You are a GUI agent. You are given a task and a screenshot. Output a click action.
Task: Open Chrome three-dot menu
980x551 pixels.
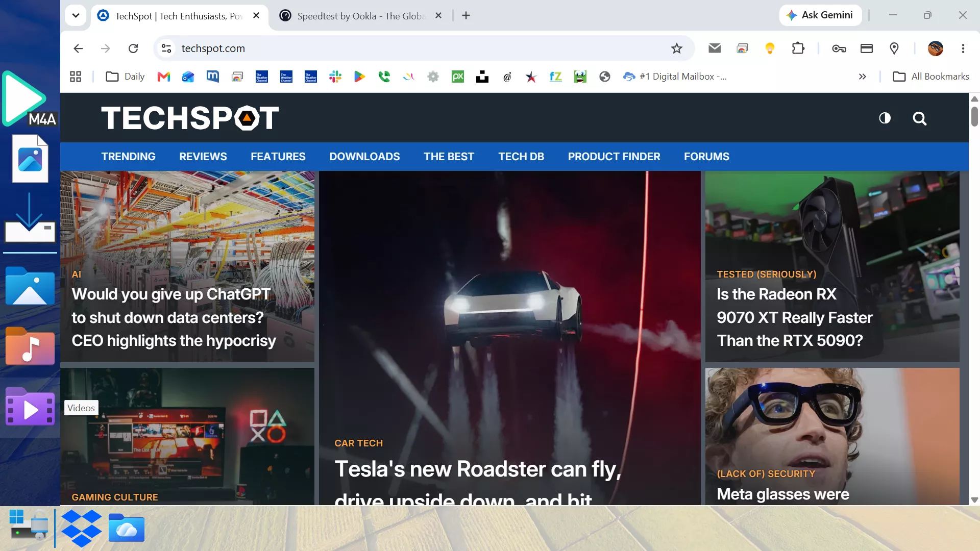pos(963,48)
